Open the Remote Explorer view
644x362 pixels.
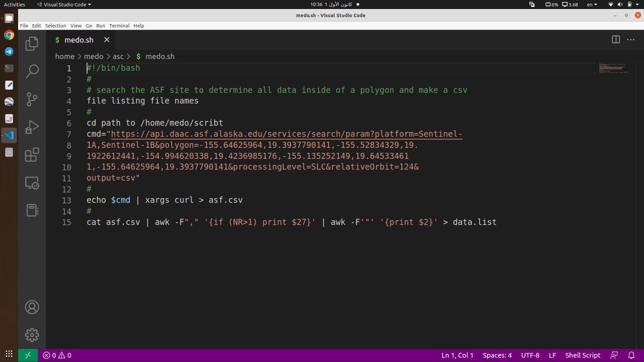(x=32, y=184)
